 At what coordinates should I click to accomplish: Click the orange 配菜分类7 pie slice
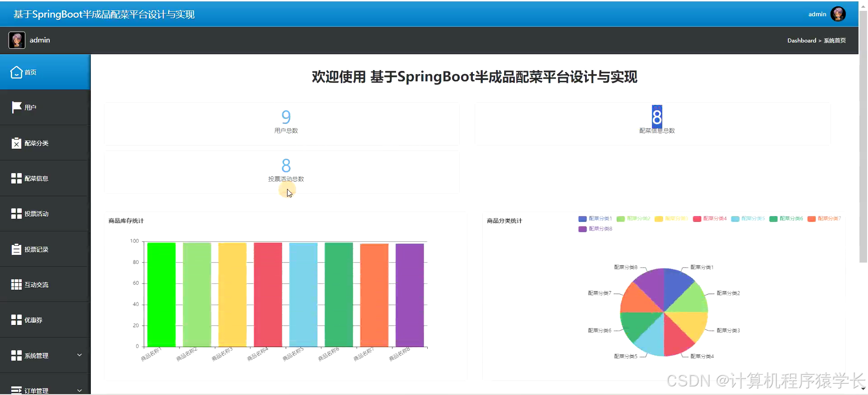[637, 300]
